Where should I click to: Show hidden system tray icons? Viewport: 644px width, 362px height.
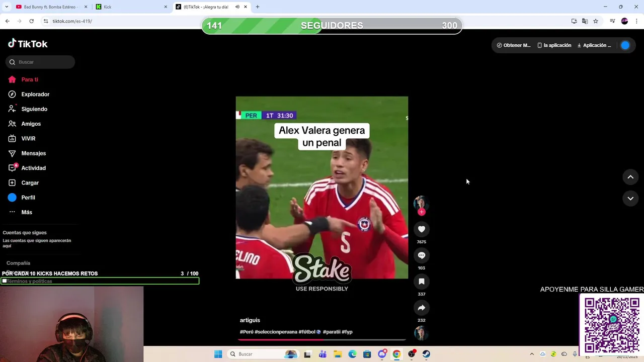tap(532, 354)
